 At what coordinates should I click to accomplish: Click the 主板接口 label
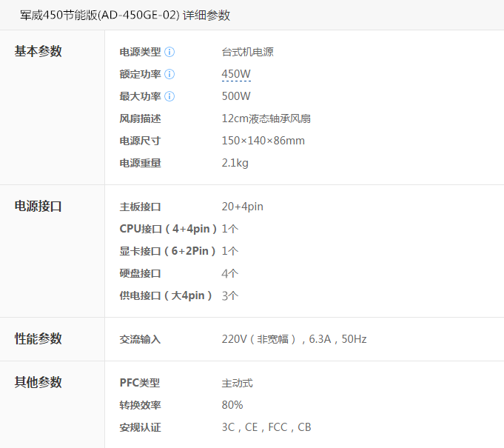(140, 207)
